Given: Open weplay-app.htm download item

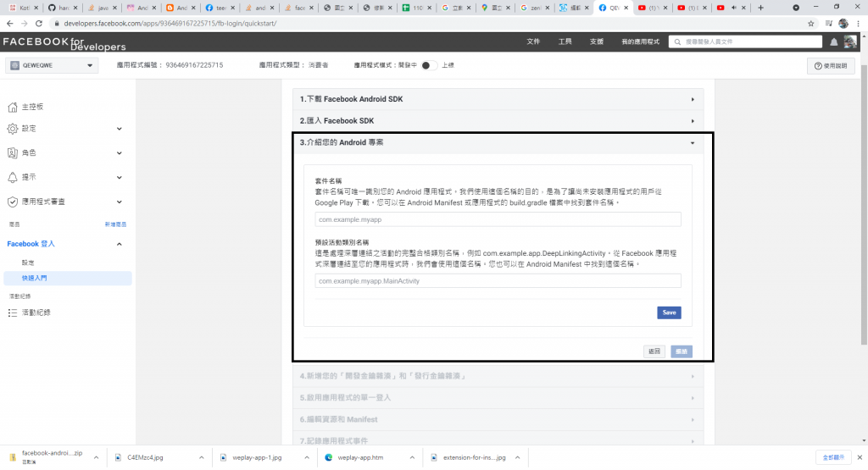Looking at the screenshot, I should pyautogui.click(x=359, y=457).
